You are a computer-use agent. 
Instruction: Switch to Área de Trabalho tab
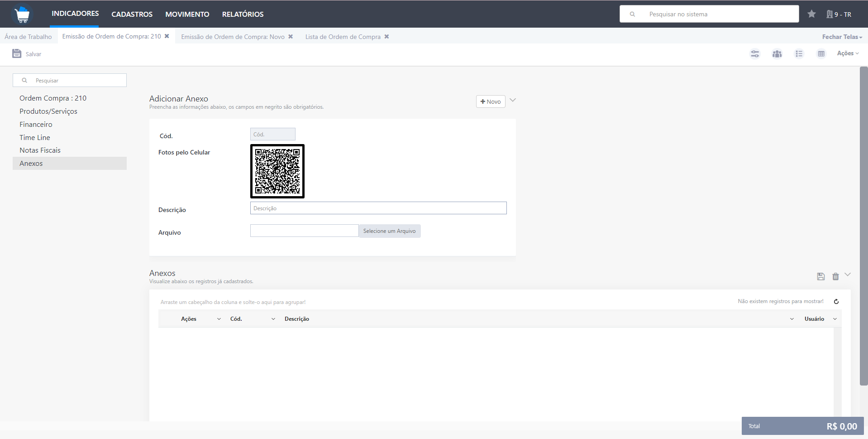coord(28,37)
